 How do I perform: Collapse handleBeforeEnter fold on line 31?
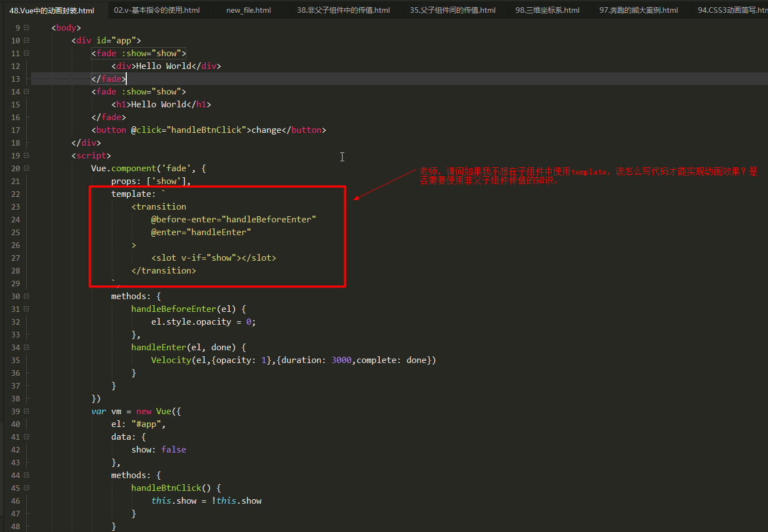coord(26,309)
